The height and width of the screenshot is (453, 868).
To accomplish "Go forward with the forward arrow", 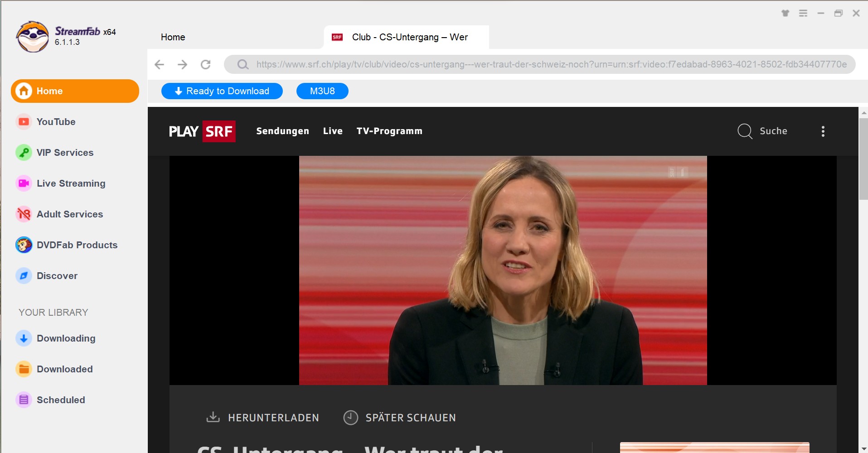I will coord(182,64).
